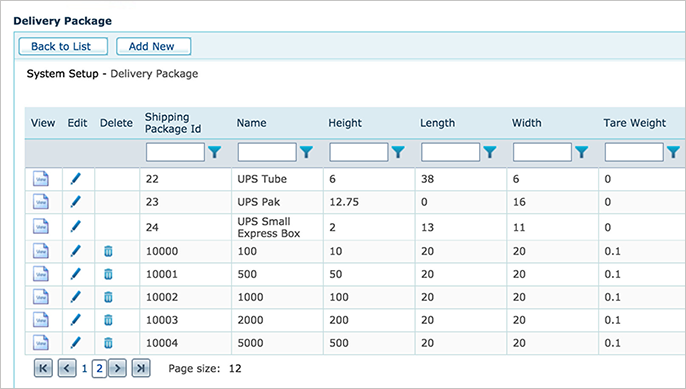
Task: Open the Tare Weight filter funnel
Action: tap(673, 152)
